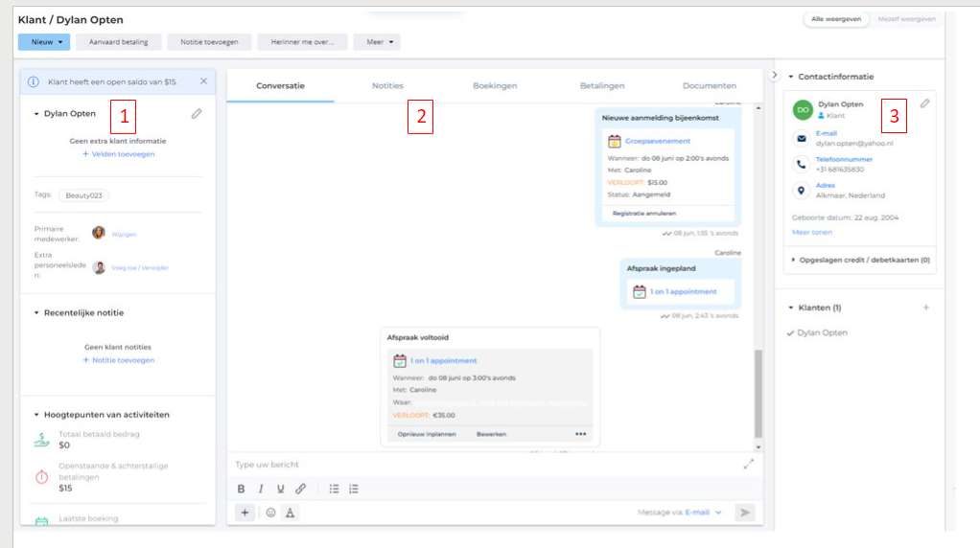Select Alle weergeven view toggle

pyautogui.click(x=835, y=19)
